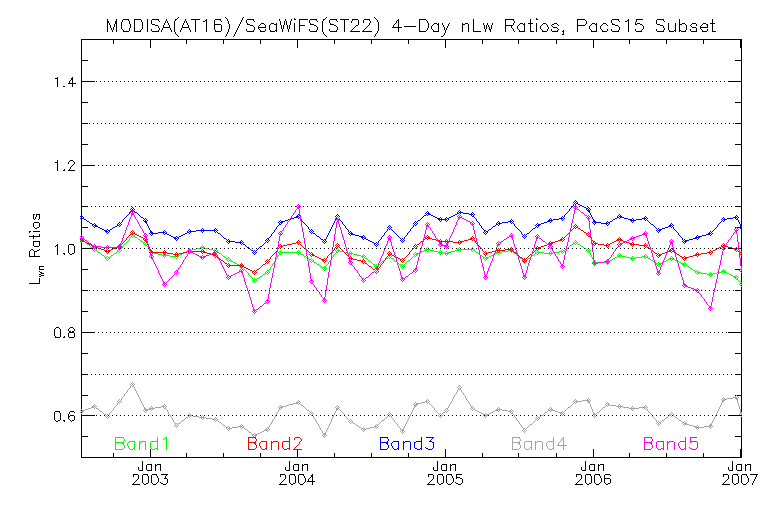Click Band5 magenta peak at Jan 2004
This screenshot has width=768, height=512.
298,206
